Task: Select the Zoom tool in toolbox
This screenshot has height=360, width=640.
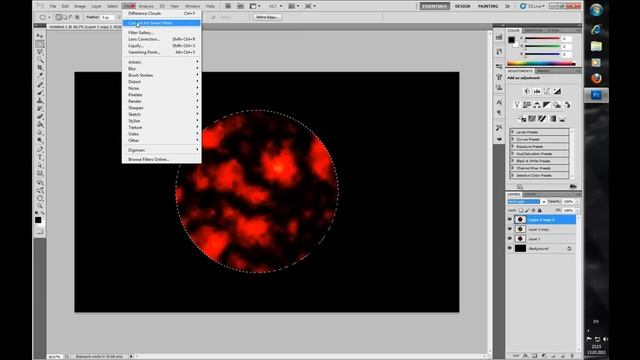Action: click(x=40, y=206)
